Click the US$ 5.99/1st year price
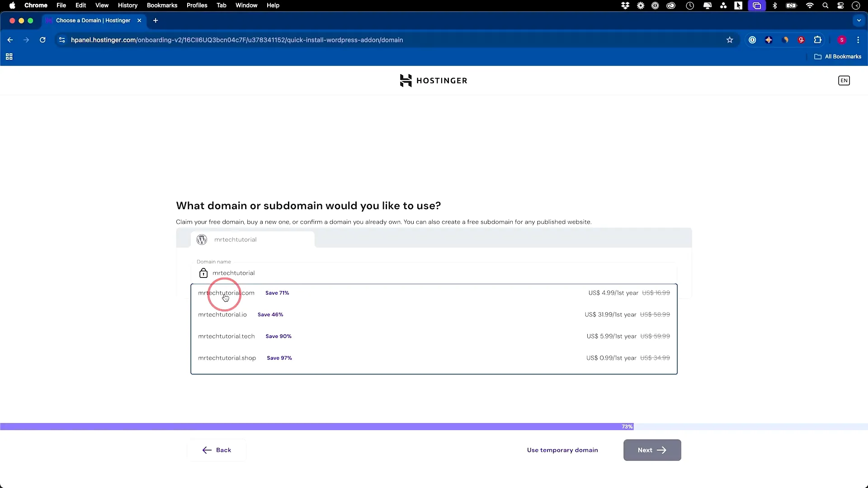This screenshot has width=868, height=488. (x=611, y=336)
